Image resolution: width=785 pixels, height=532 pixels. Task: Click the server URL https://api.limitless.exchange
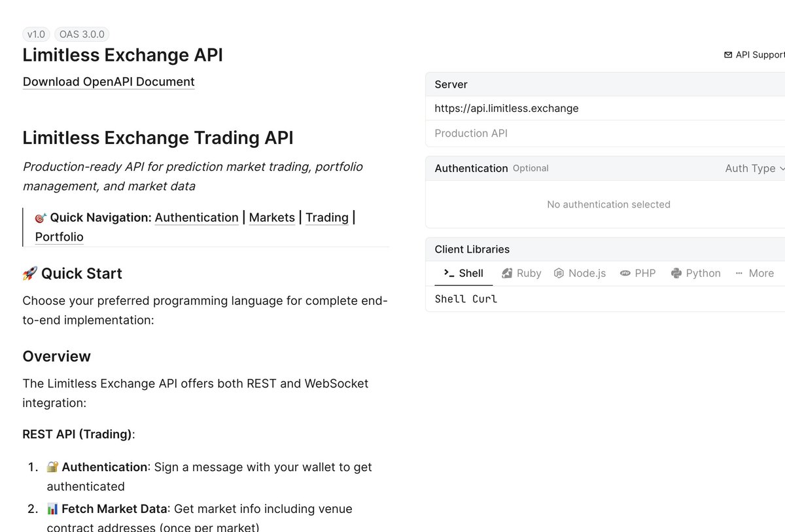coord(506,109)
